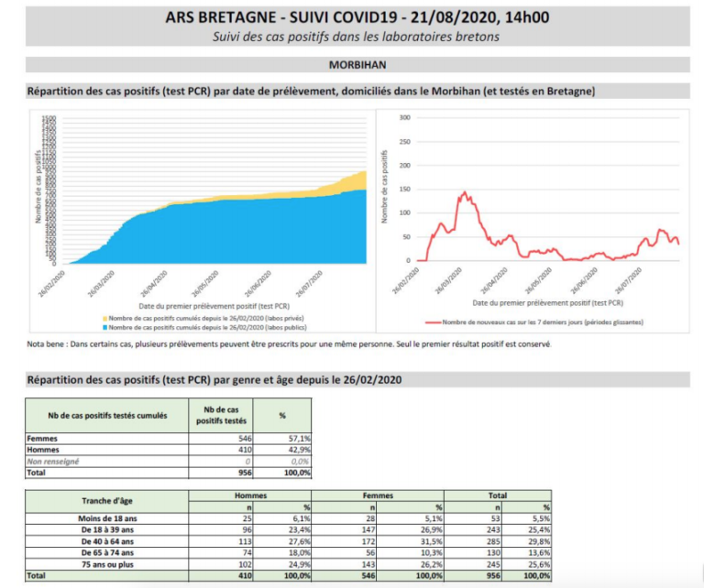Screen dimensions: 704x588
Task: Click the yellow labos privés legend swatch
Action: (x=105, y=318)
